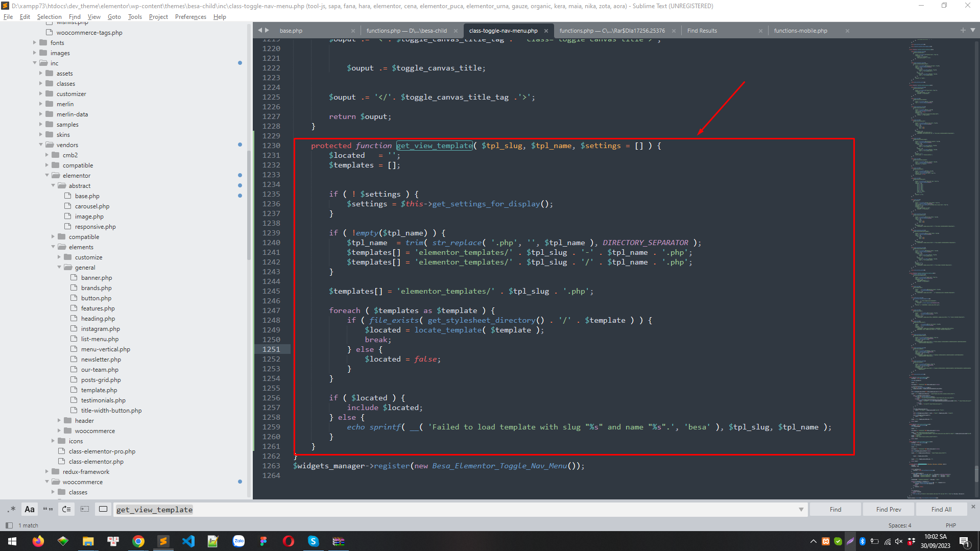Switch to the base.php tab

pyautogui.click(x=291, y=31)
